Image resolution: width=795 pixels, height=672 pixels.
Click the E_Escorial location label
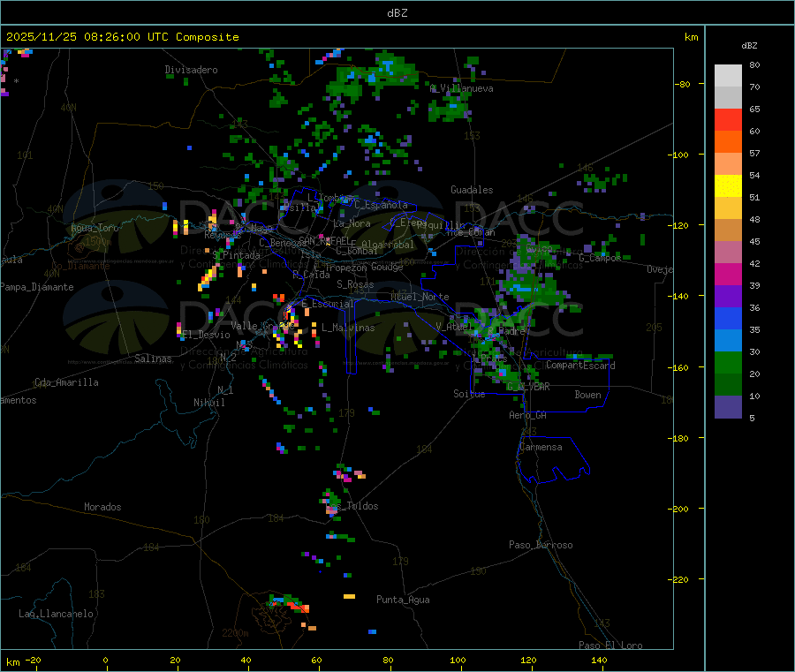(x=327, y=304)
